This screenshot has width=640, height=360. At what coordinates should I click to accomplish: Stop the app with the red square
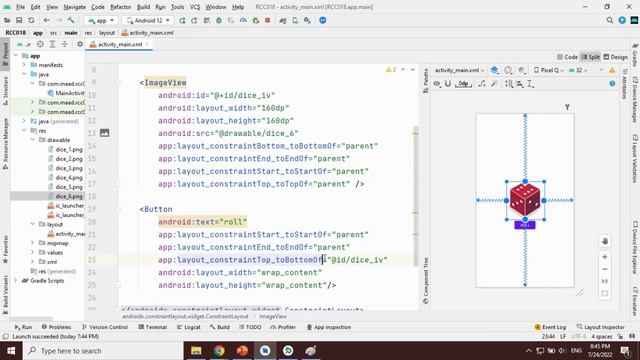pos(268,20)
